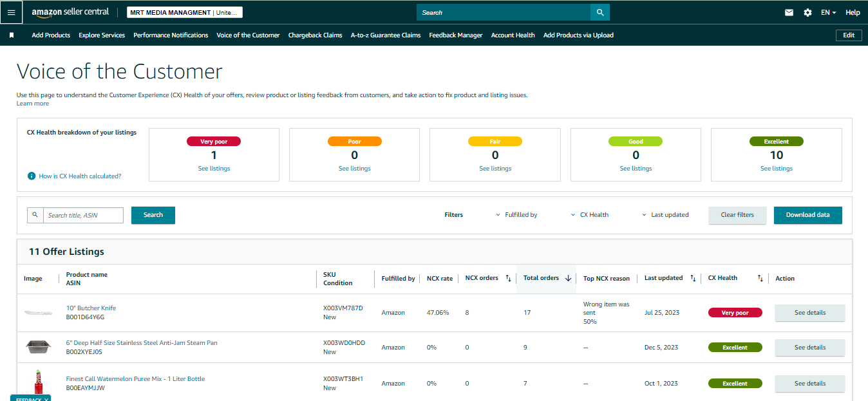Click ASIN B001D64Y6G text
This screenshot has width=868, height=401.
pos(85,317)
